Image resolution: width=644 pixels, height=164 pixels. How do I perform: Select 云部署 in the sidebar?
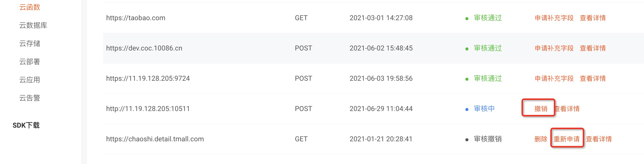coord(30,62)
